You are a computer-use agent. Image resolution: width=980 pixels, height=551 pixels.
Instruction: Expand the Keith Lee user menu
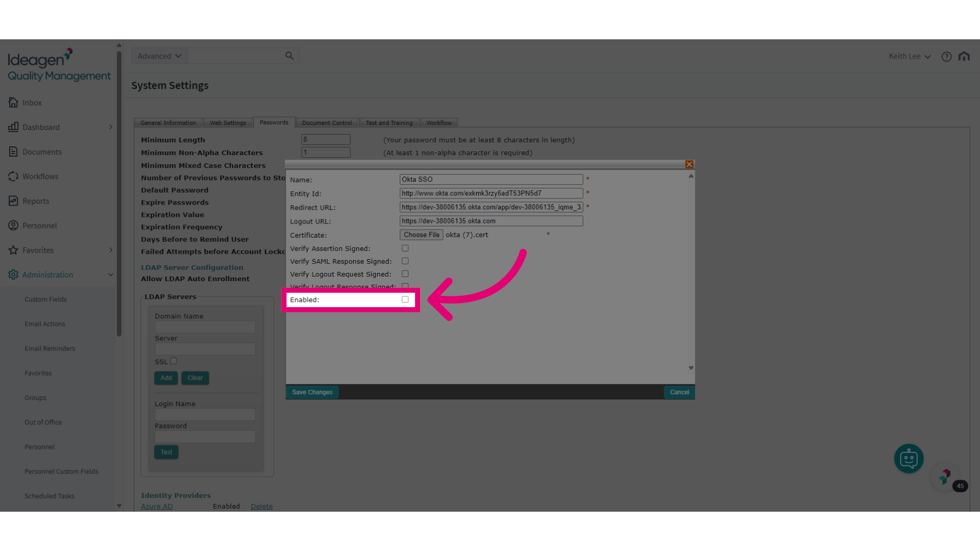tap(910, 56)
